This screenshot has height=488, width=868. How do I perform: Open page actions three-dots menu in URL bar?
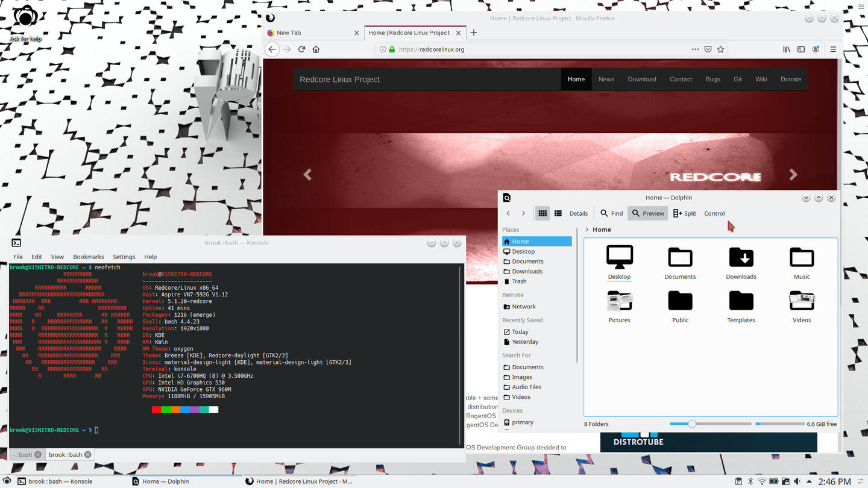click(695, 49)
